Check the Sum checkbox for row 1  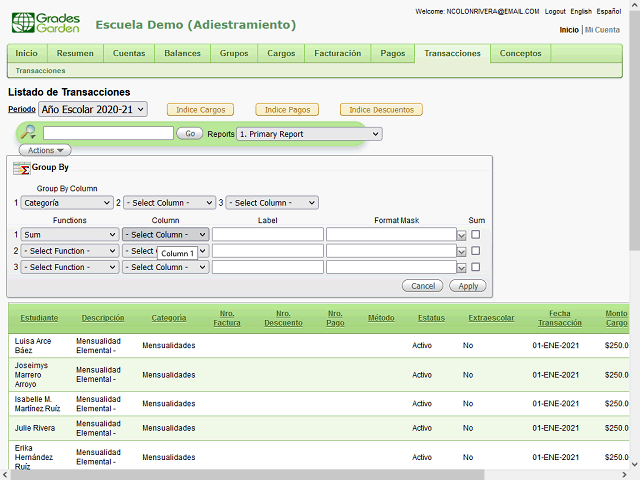tap(476, 234)
